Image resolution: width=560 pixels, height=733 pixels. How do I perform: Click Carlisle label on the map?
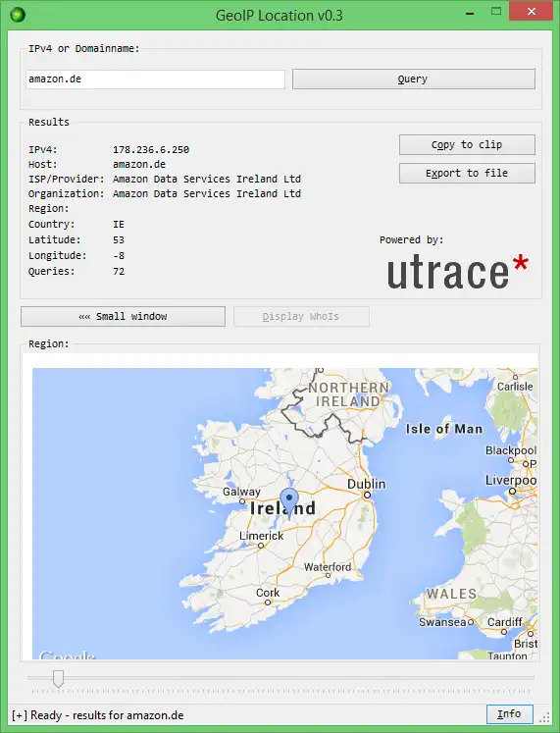pos(515,387)
